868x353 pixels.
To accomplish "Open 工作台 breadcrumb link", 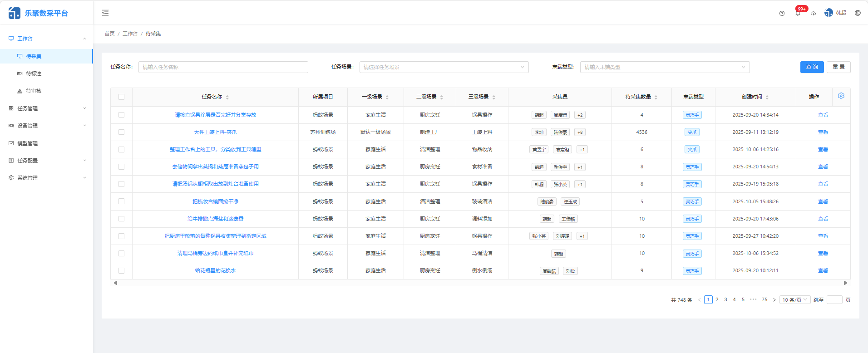I will click(130, 34).
